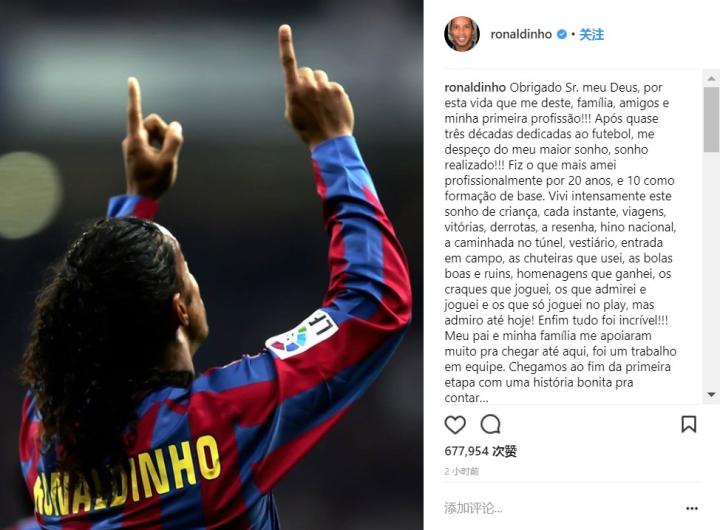Like the post with the heart icon
720x530 pixels.
coord(455,424)
